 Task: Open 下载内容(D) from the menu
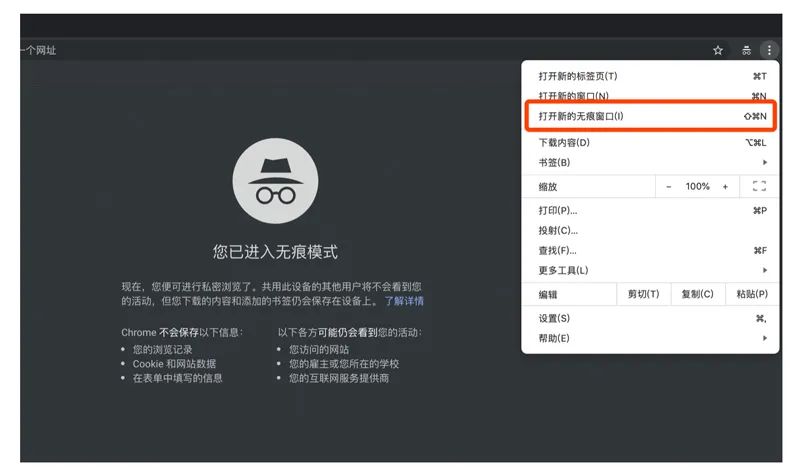[650, 142]
